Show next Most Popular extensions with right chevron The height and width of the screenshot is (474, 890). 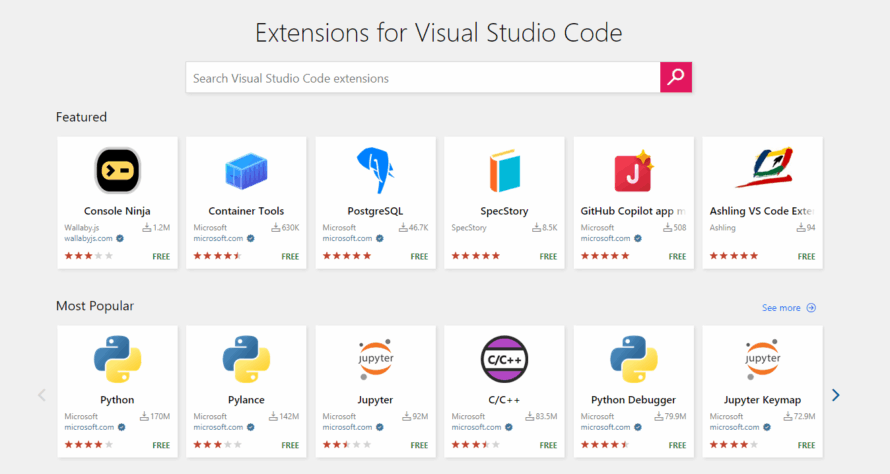(x=836, y=395)
